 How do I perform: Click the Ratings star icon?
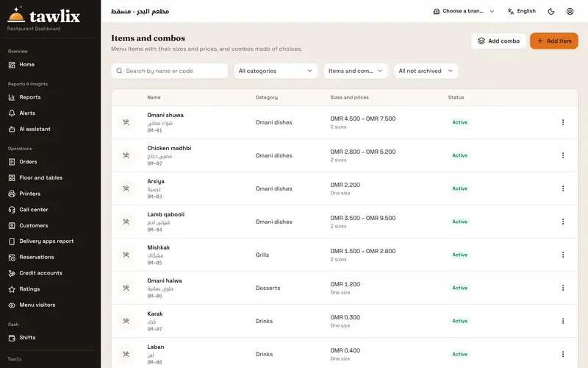pyautogui.click(x=12, y=289)
